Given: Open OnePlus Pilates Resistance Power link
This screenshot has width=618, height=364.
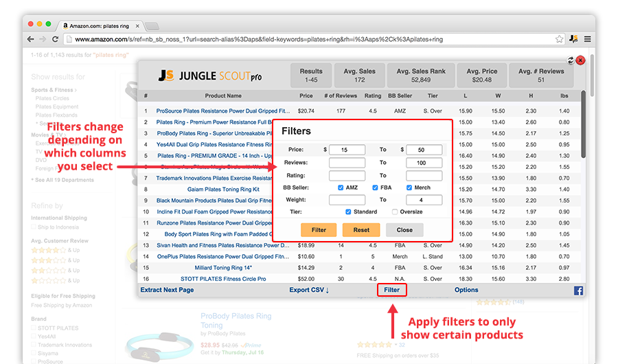Looking at the screenshot, I should [223, 256].
